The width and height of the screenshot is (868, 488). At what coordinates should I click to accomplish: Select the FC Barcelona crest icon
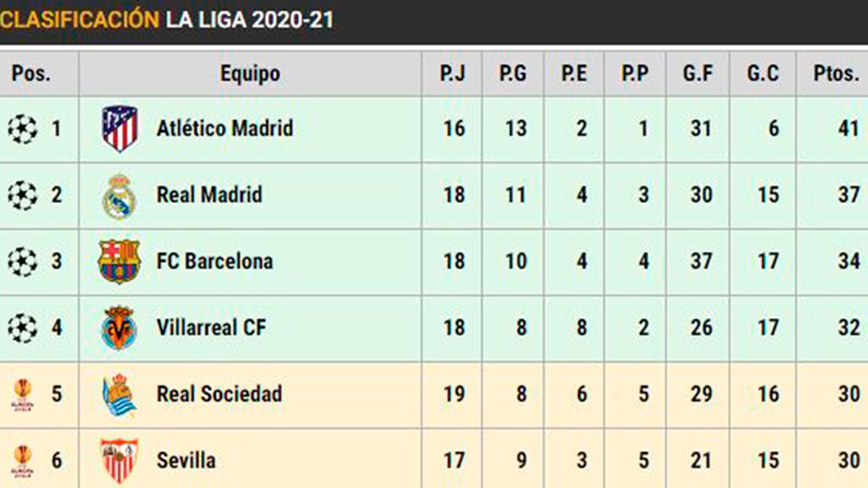(119, 261)
